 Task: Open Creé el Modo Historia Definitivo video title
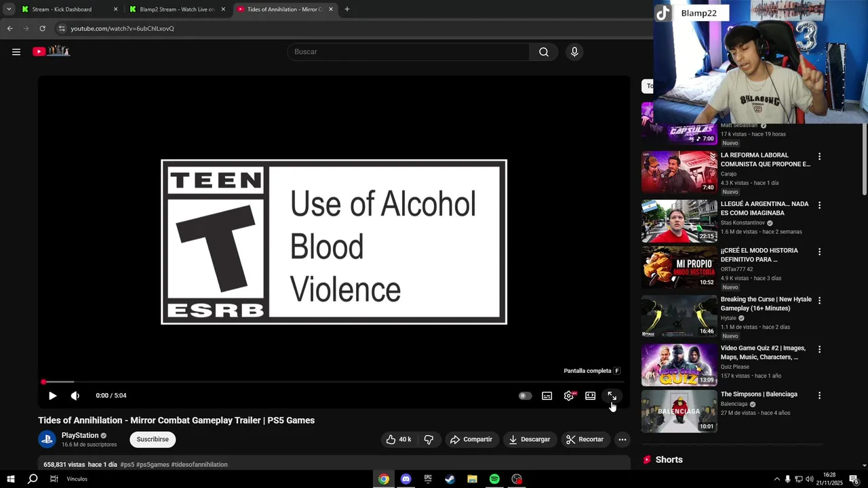tap(759, 255)
